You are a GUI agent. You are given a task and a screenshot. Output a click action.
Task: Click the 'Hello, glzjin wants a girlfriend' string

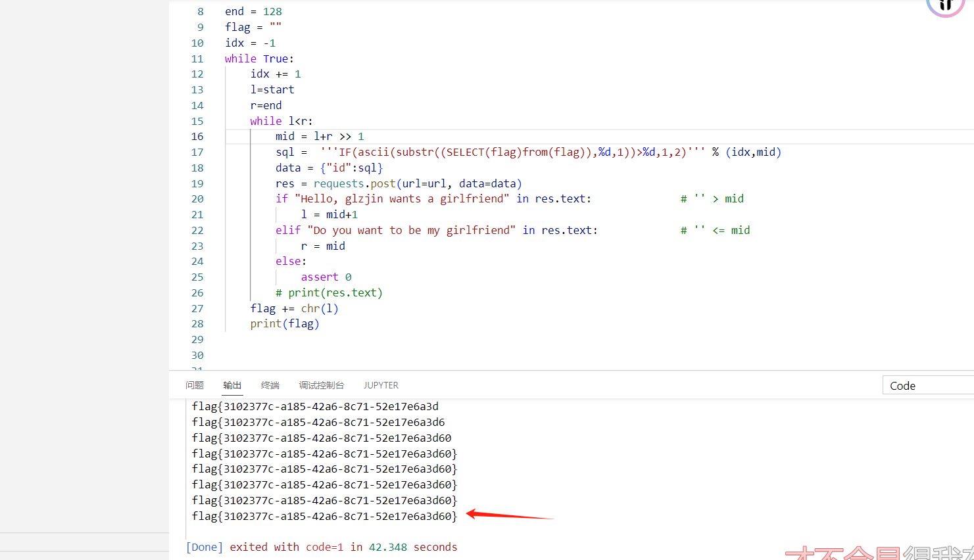click(x=402, y=199)
